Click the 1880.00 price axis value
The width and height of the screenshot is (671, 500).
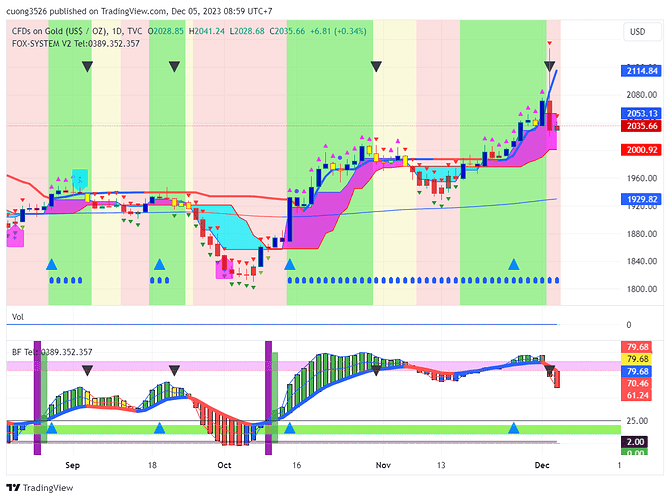pos(641,234)
